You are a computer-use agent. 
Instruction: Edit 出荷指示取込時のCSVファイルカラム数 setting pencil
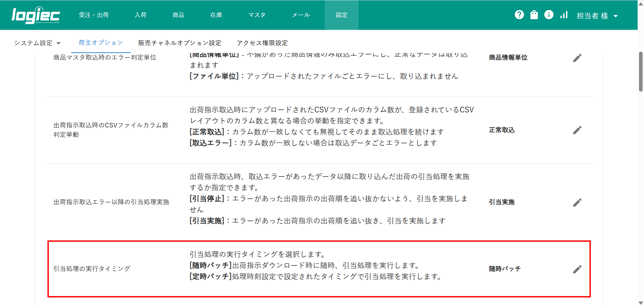[577, 130]
